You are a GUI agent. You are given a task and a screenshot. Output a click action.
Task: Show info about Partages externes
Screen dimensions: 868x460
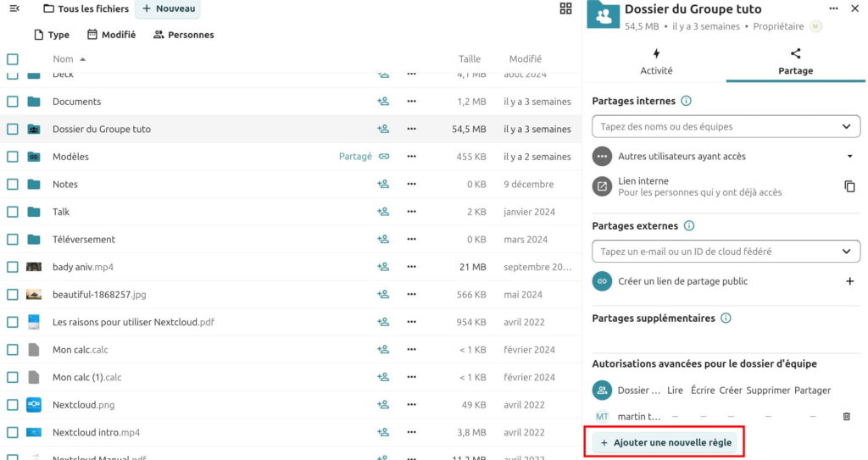688,226
